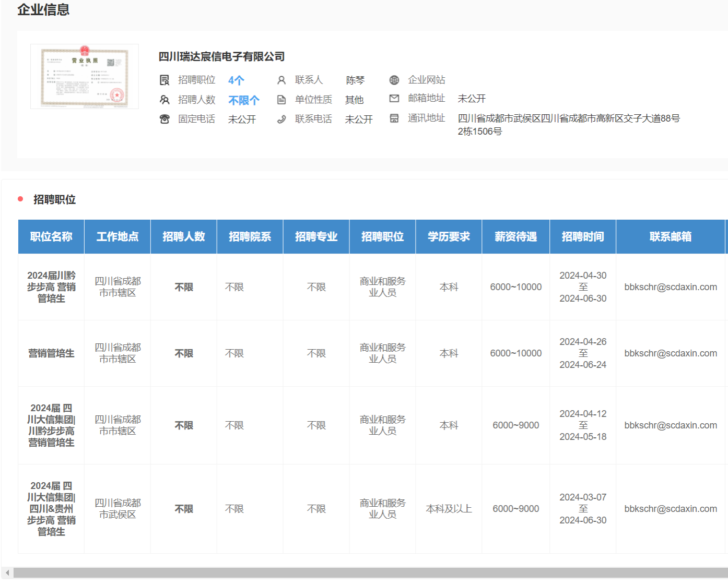Click the mailing address icon
728x585 pixels.
(394, 118)
